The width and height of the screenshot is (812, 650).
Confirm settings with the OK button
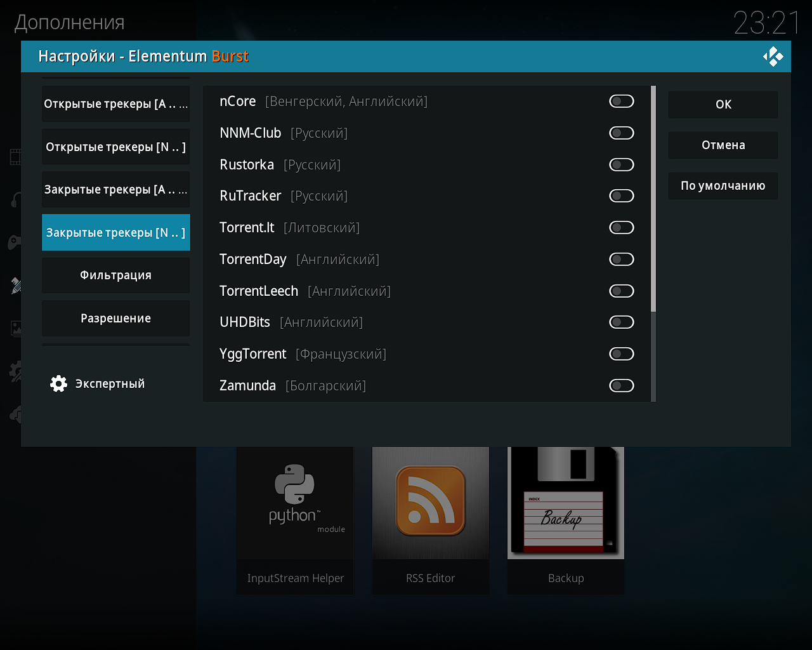click(723, 105)
